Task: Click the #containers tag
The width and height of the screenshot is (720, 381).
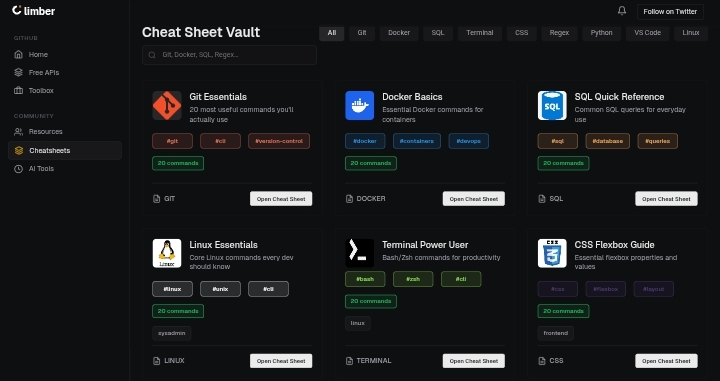Action: (x=417, y=141)
